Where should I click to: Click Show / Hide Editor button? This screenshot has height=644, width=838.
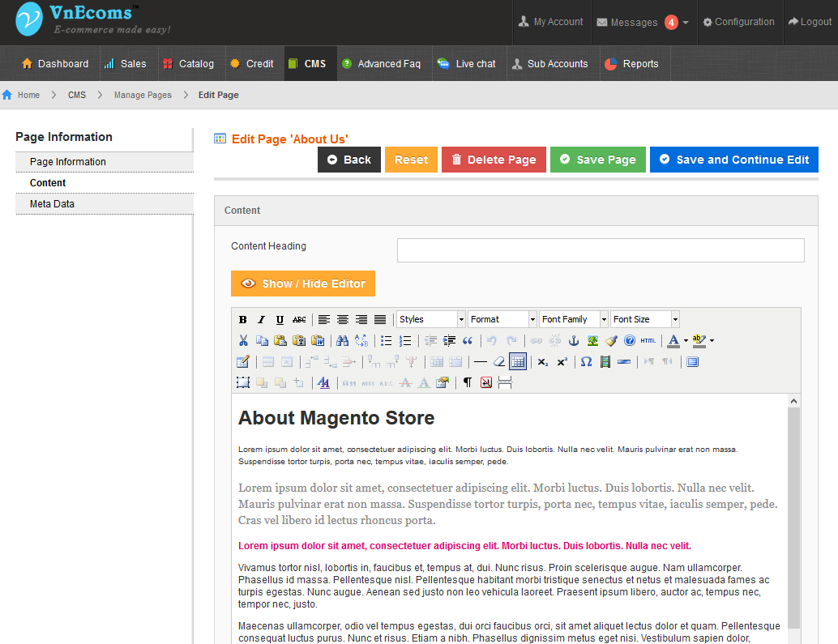303,284
